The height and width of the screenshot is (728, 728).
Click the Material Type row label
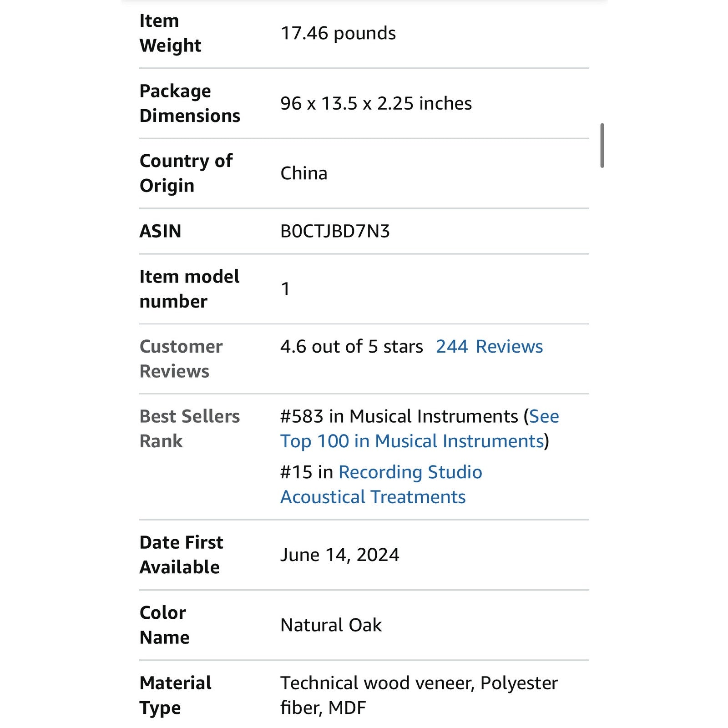click(x=175, y=695)
